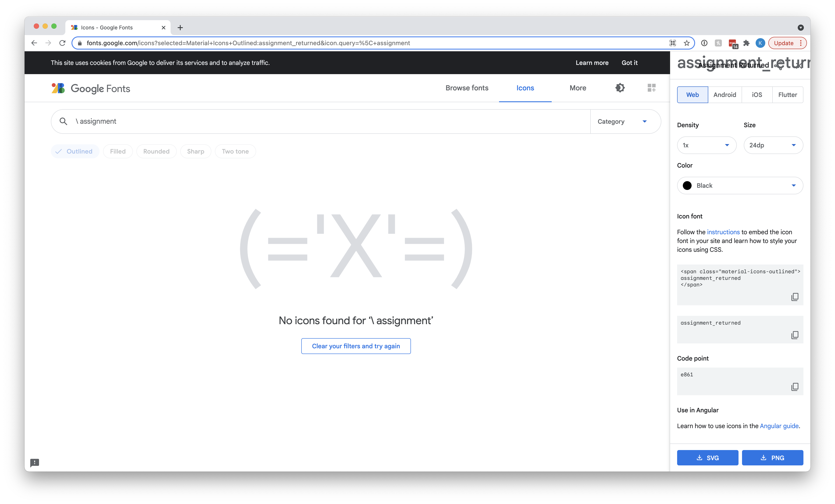Open the feedback icon at bottom left
Image resolution: width=835 pixels, height=504 pixels.
pyautogui.click(x=35, y=463)
